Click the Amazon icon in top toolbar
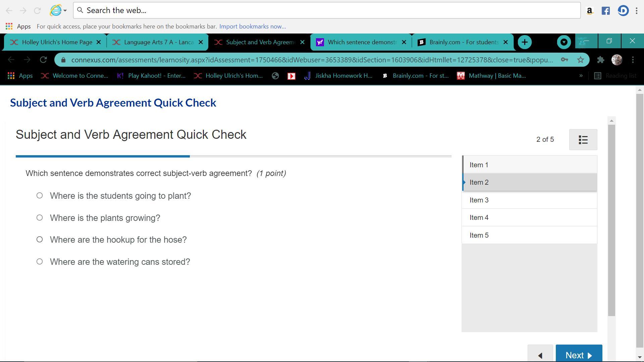Image resolution: width=644 pixels, height=362 pixels. pos(589,11)
